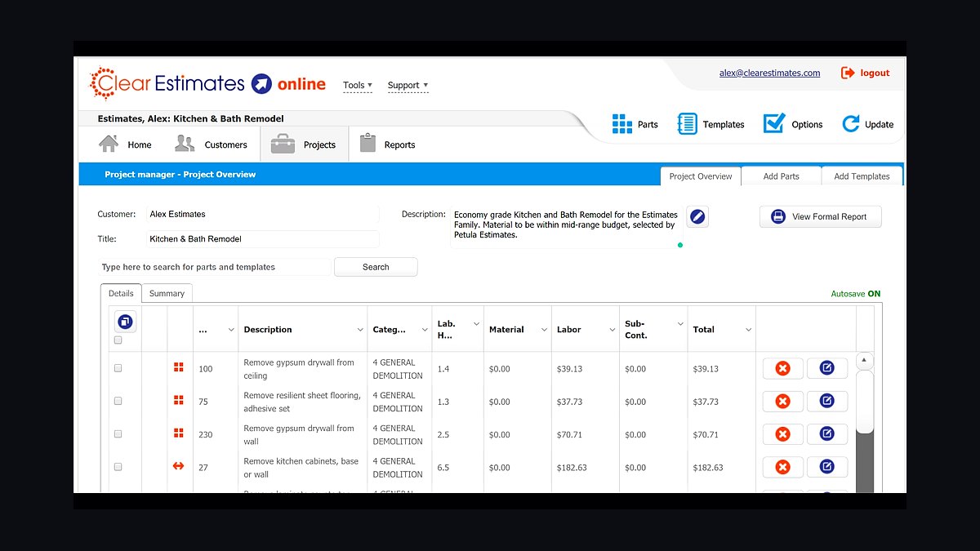
Task: Expand the Category column dropdown arrow
Action: pyautogui.click(x=425, y=330)
